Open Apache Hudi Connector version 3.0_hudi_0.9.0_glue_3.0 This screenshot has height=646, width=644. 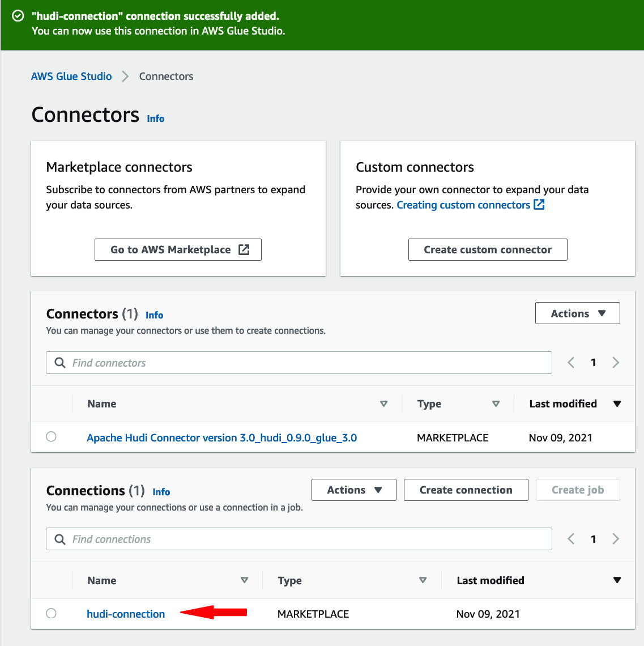coord(221,437)
